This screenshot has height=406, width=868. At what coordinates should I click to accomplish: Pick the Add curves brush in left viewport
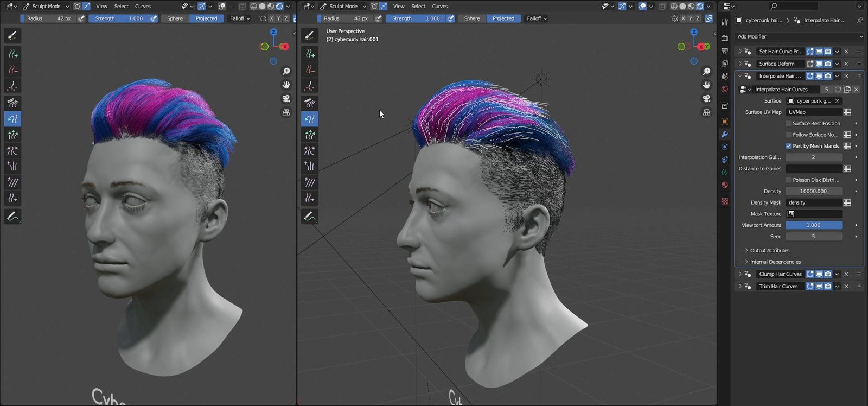(x=12, y=54)
